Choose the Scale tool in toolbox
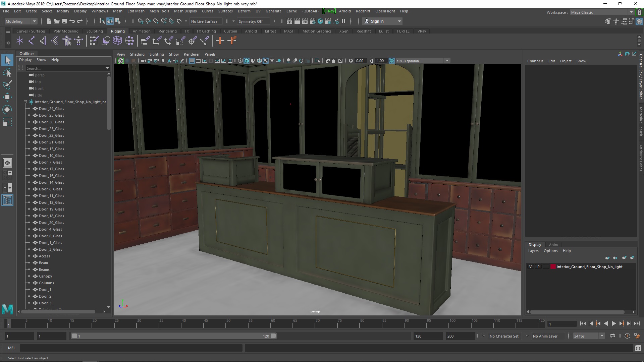Image resolution: width=644 pixels, height=362 pixels. click(x=7, y=122)
